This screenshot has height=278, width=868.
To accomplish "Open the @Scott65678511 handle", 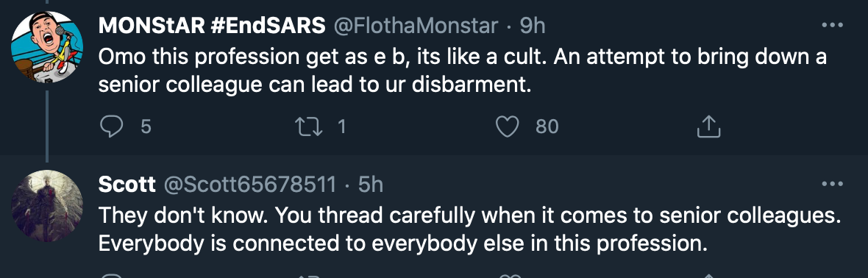I will point(249,185).
